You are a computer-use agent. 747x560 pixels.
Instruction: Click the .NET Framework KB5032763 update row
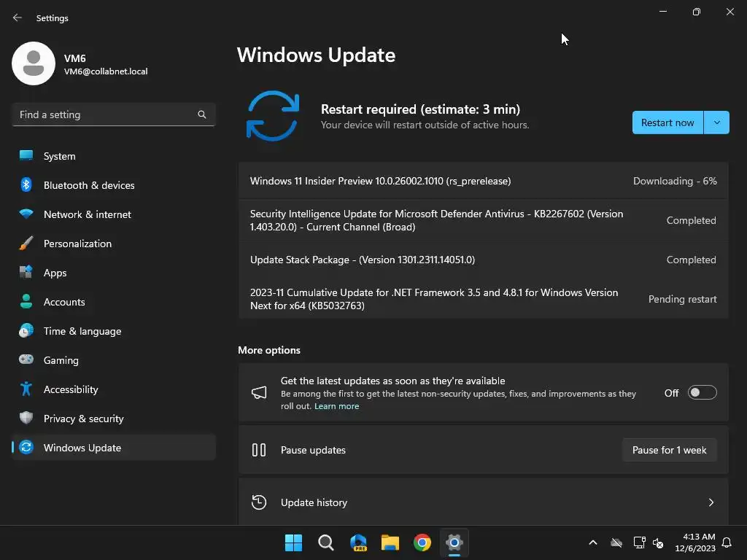pos(484,299)
